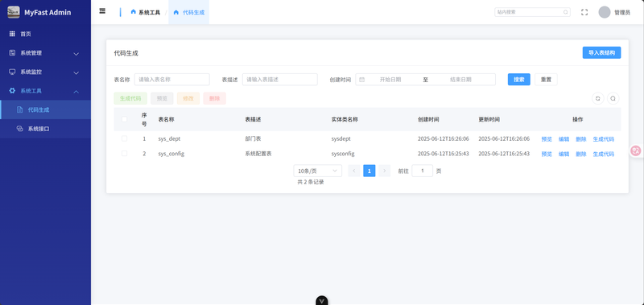This screenshot has width=644, height=305.
Task: Click the gear icon beside 系统工具
Action: pos(12,91)
